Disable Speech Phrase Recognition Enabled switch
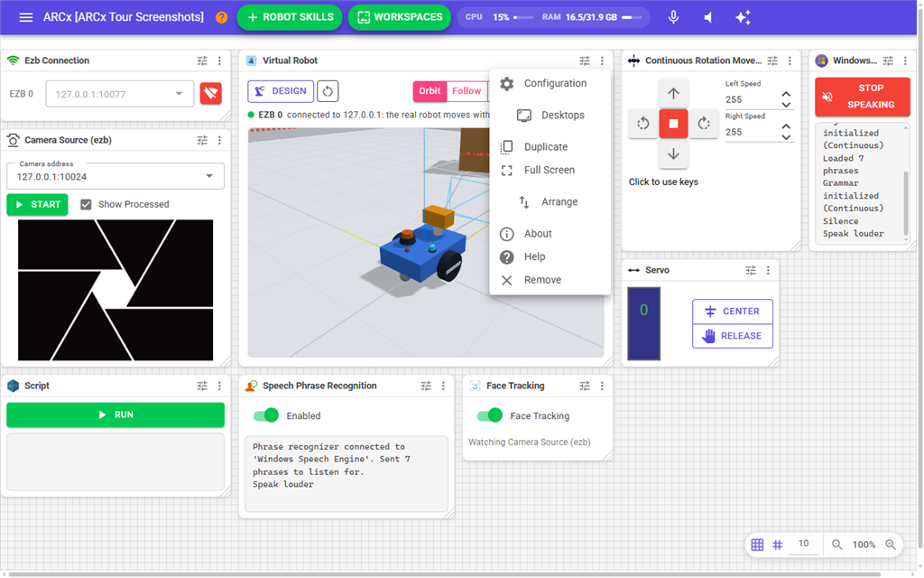 click(266, 415)
